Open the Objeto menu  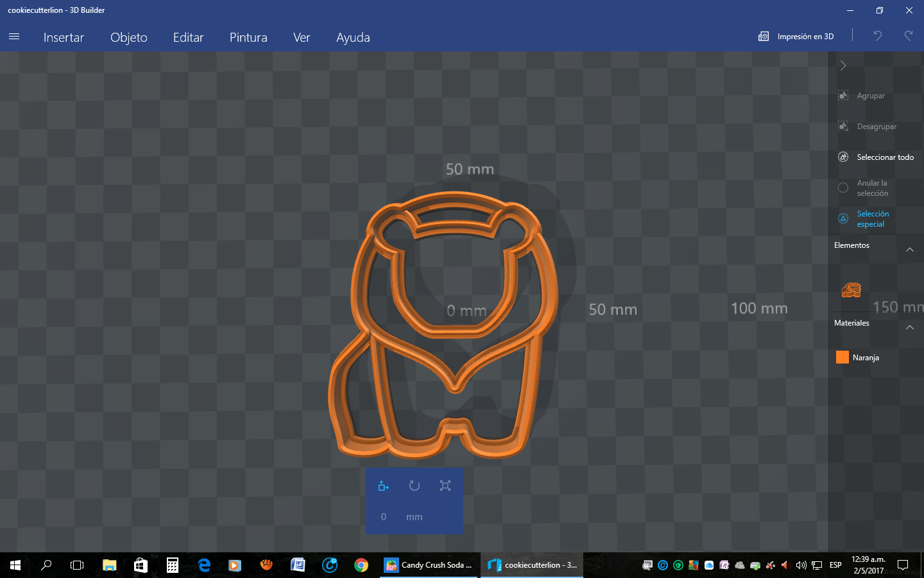point(128,37)
